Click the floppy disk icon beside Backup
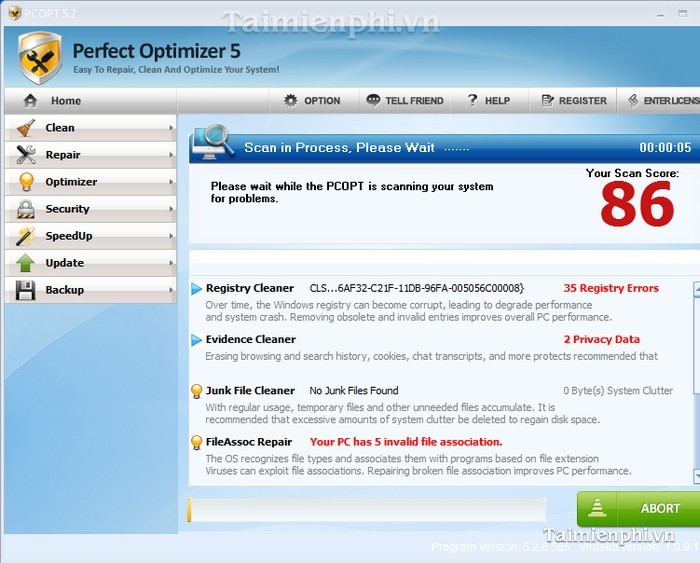700x563 pixels. coord(25,290)
